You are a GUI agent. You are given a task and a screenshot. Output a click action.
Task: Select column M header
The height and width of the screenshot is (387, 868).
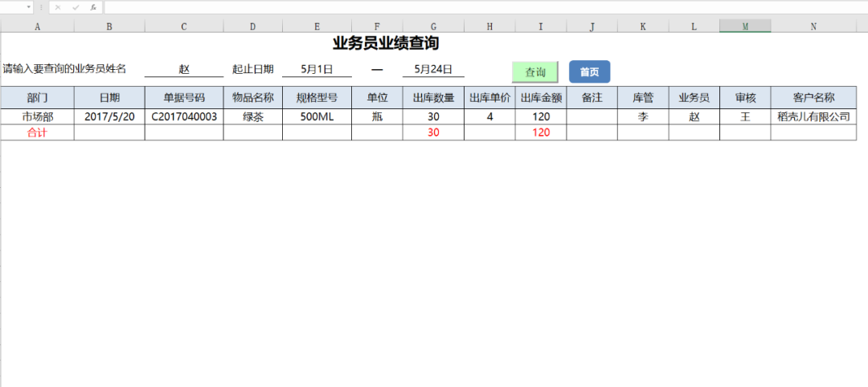pyautogui.click(x=745, y=26)
